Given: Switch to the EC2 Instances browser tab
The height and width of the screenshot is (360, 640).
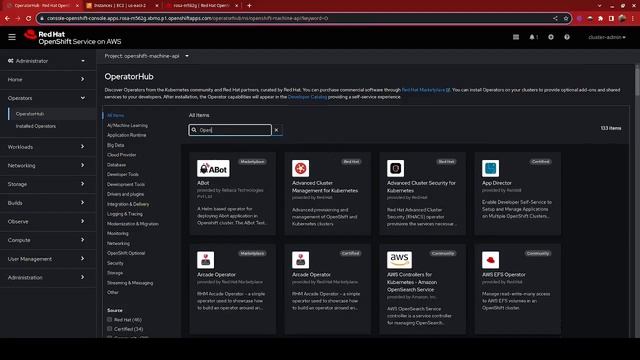Looking at the screenshot, I should 120,6.
